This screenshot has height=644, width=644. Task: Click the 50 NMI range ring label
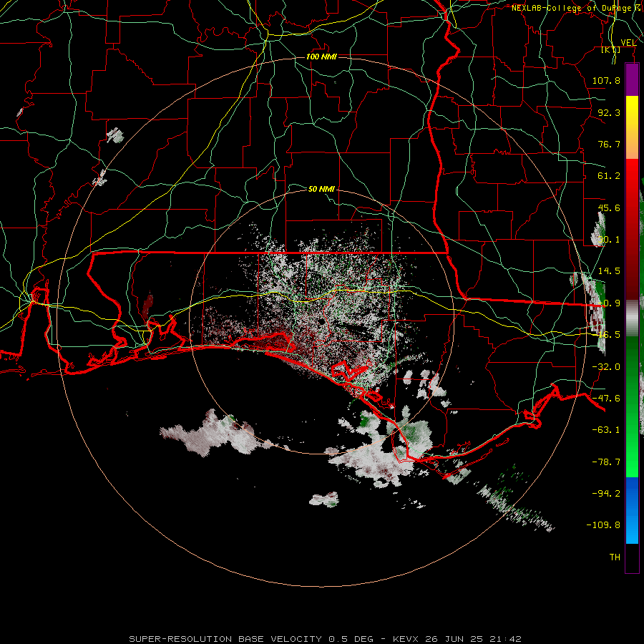[x=321, y=189]
